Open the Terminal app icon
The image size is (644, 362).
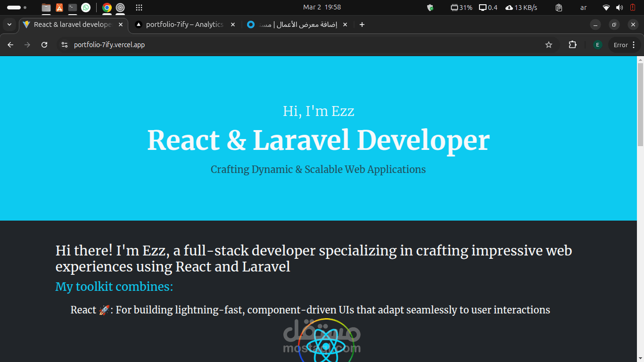72,8
